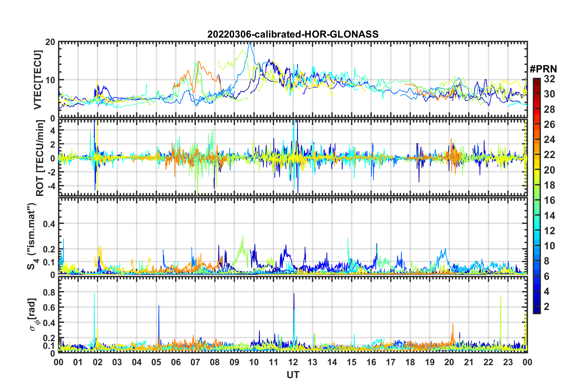Click colorbar tick label "32"
586x392 pixels.
coord(549,79)
